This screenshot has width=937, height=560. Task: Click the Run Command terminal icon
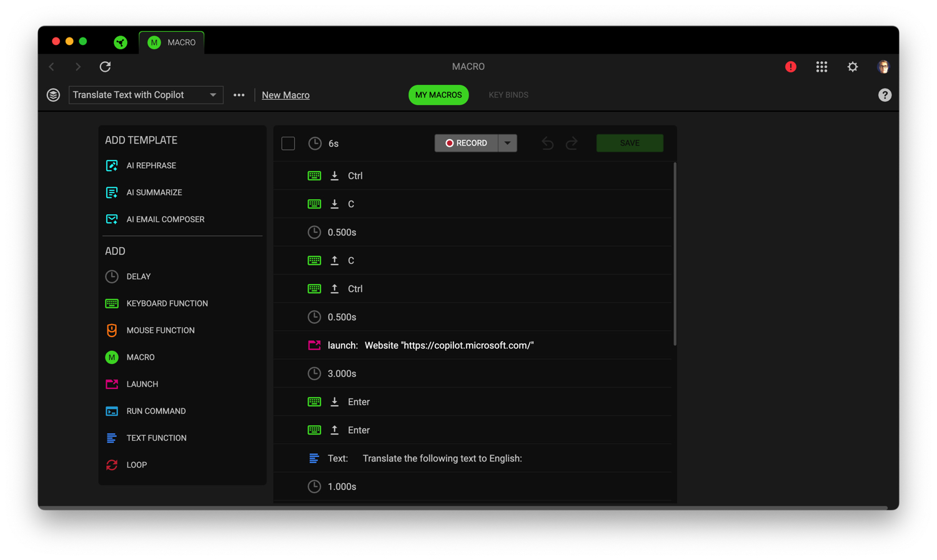[112, 411]
